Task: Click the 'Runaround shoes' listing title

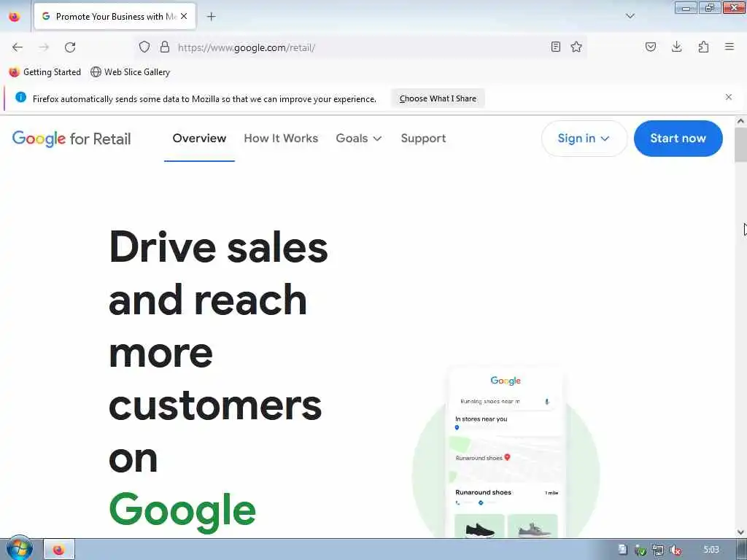Action: click(x=483, y=492)
